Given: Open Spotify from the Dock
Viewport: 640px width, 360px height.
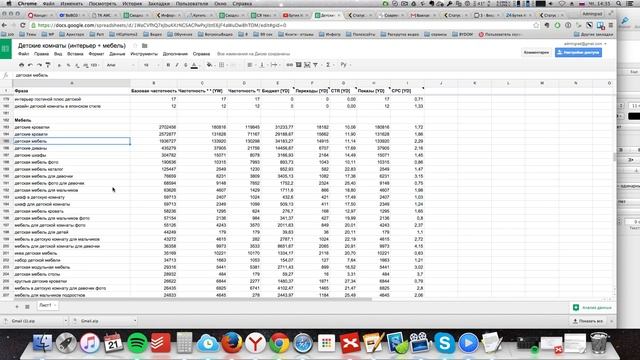Looking at the screenshot, I should [x=137, y=343].
